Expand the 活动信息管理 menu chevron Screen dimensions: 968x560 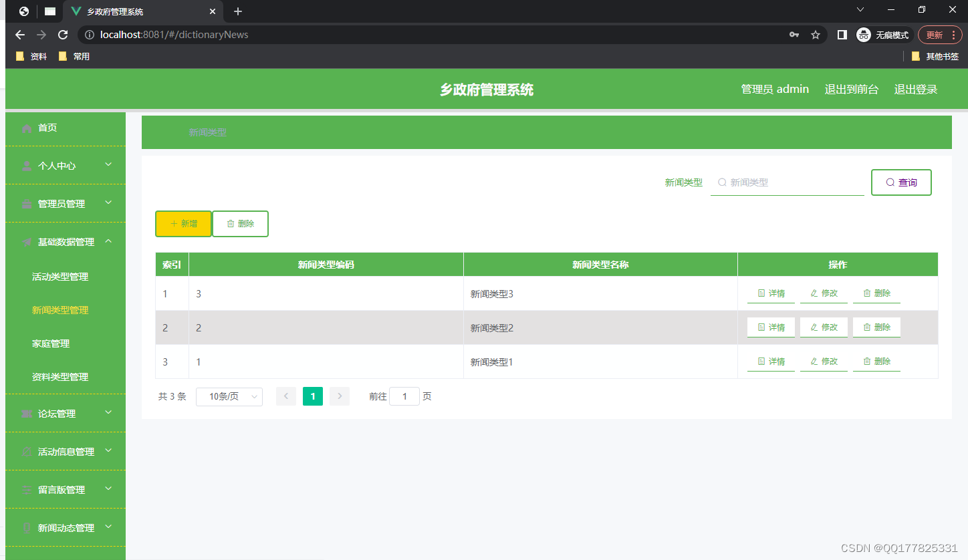pos(108,450)
